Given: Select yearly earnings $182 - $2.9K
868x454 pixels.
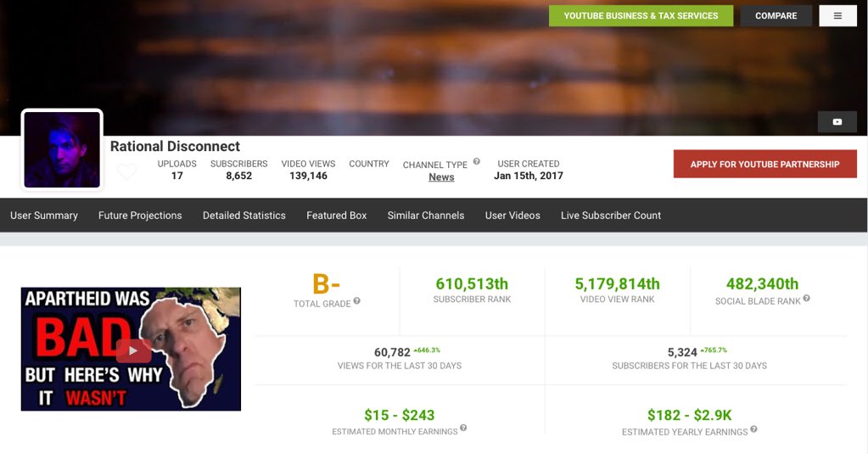Looking at the screenshot, I should [689, 415].
